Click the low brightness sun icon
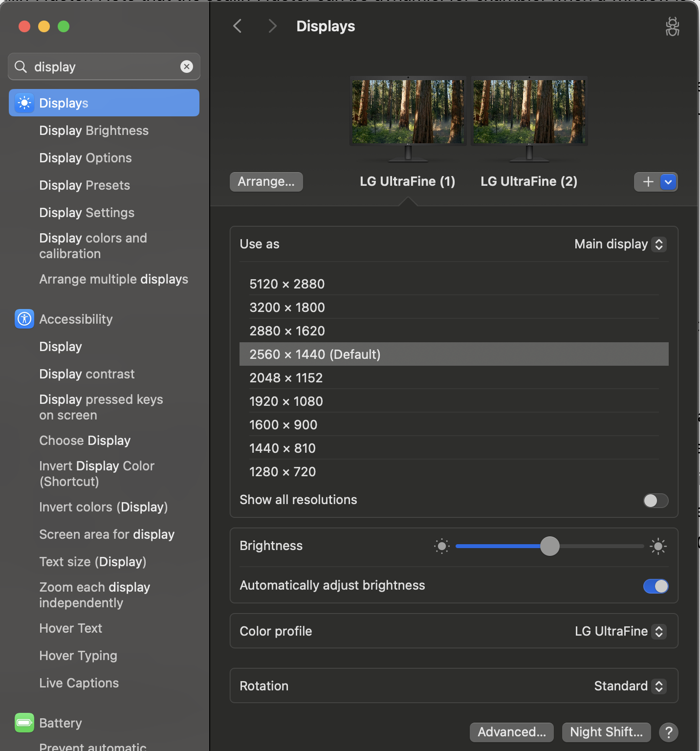Screen dimensions: 700x751 tap(441, 546)
